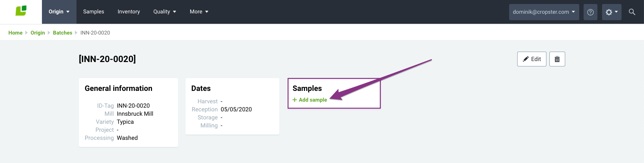
Task: Click the [INN-20-0020] page heading
Action: point(107,59)
